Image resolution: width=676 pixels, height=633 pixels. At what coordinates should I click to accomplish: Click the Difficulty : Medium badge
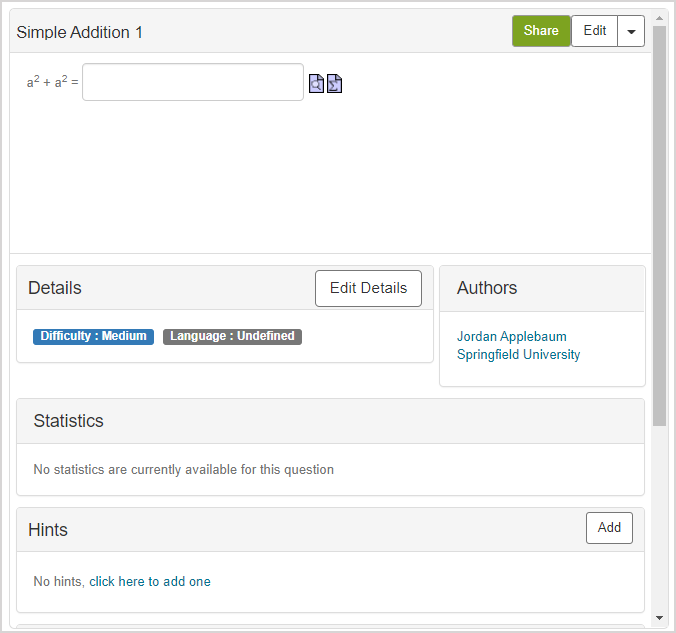(93, 336)
